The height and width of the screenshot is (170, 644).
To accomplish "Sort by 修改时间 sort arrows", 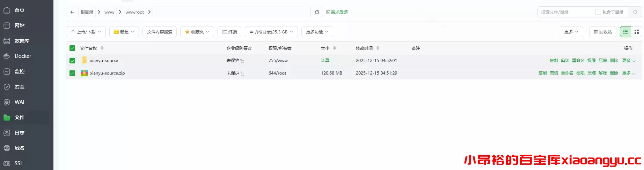I will tap(378, 48).
